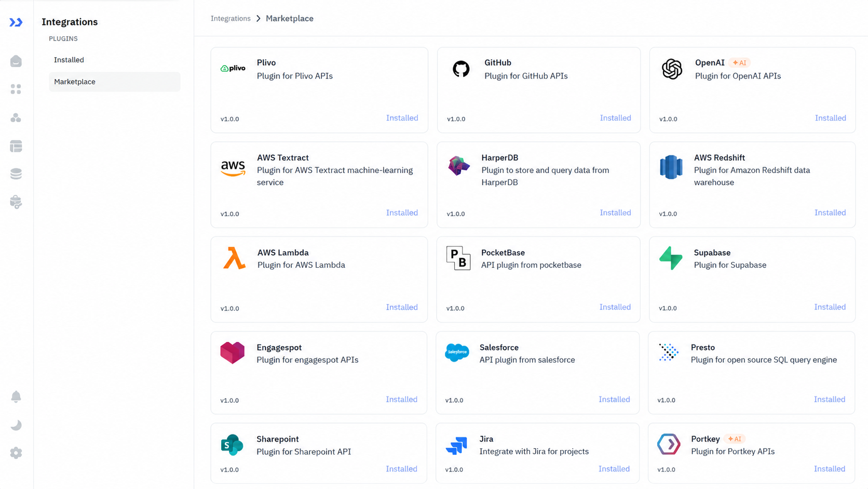Click the AWS Lambda plugin title
This screenshot has height=489, width=868.
pyautogui.click(x=283, y=253)
